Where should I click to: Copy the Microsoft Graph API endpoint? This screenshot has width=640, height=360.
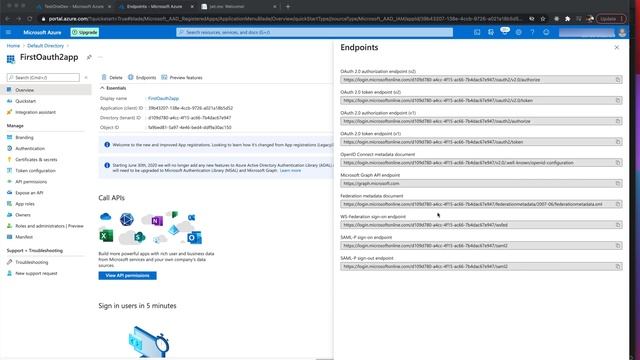click(618, 183)
